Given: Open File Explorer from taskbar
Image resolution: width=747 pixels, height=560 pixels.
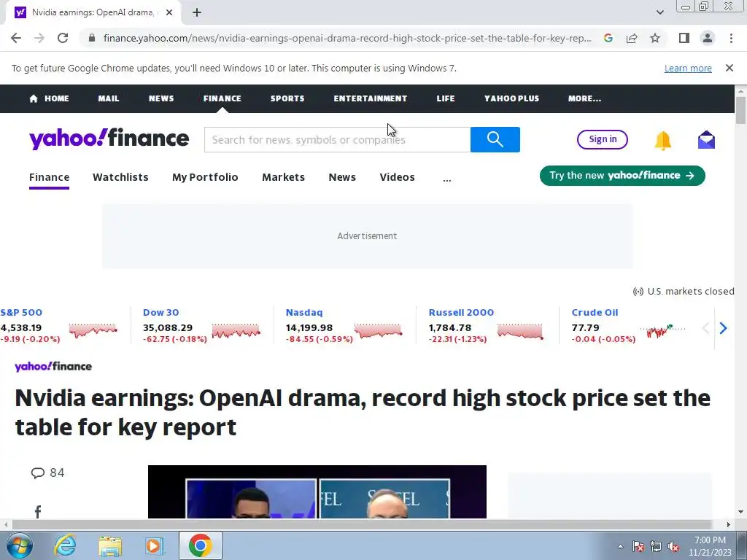Looking at the screenshot, I should (x=110, y=546).
